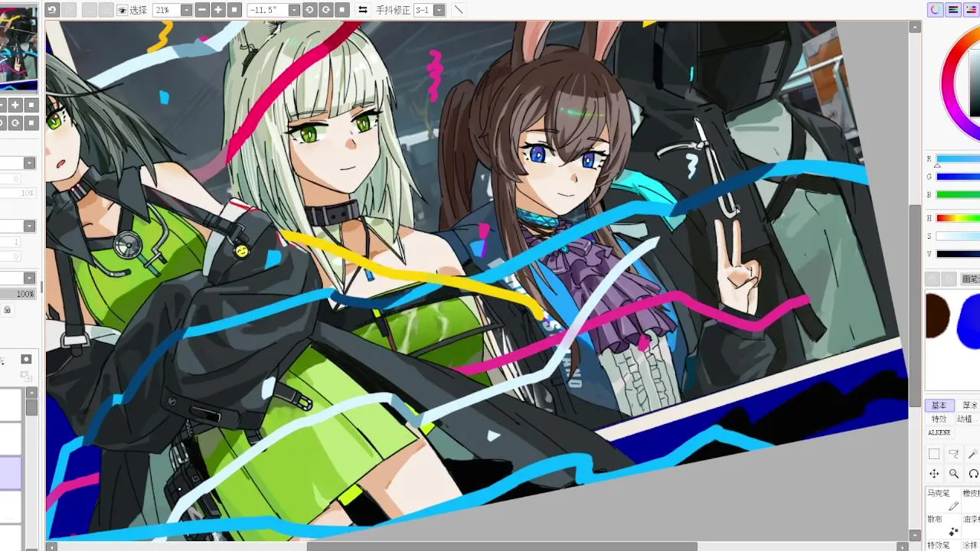Viewport: 980px width, 551px height.
Task: Switch to the color wheel panel icon
Action: click(935, 10)
